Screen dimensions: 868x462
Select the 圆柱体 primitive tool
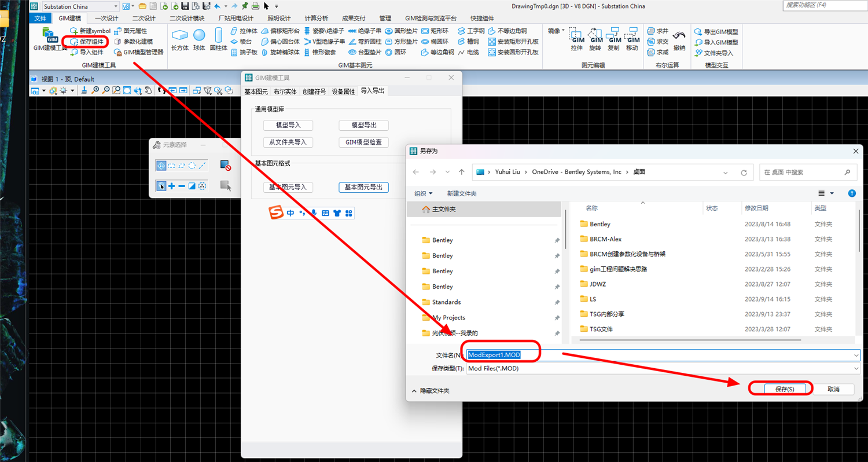219,40
